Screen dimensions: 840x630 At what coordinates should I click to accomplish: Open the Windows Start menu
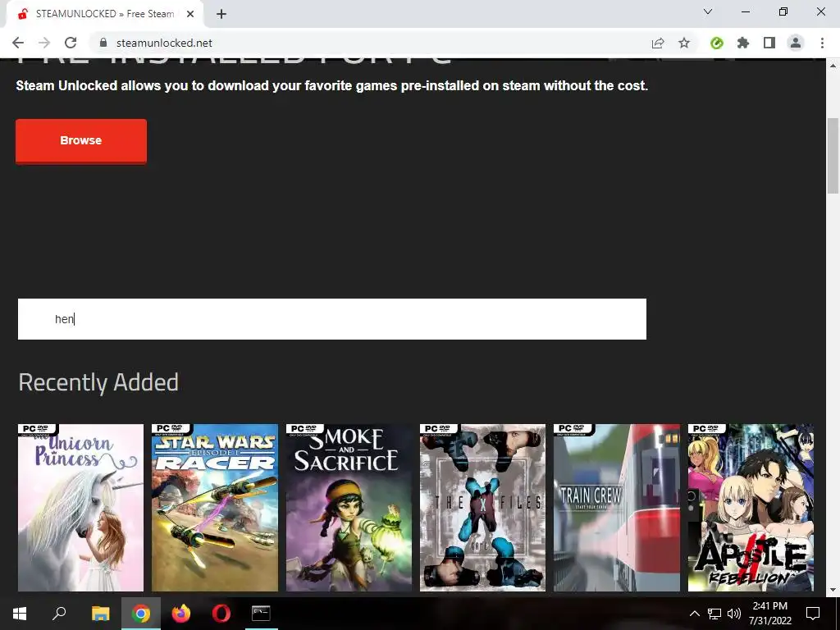click(20, 614)
